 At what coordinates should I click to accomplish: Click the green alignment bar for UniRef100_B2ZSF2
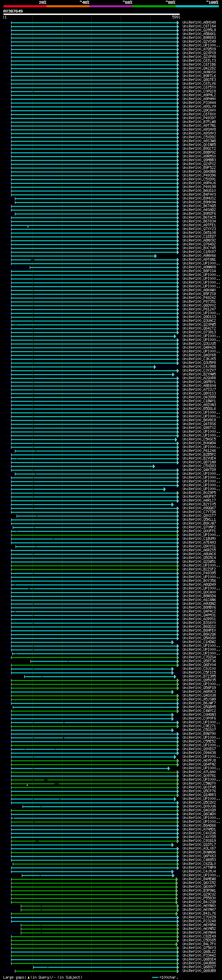tap(95, 569)
